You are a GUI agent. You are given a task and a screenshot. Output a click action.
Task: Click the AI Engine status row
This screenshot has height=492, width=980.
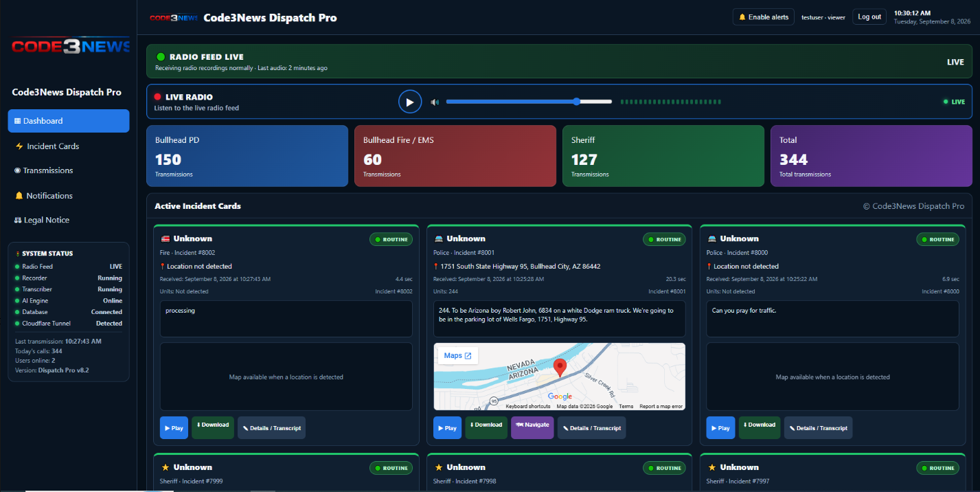pyautogui.click(x=68, y=300)
